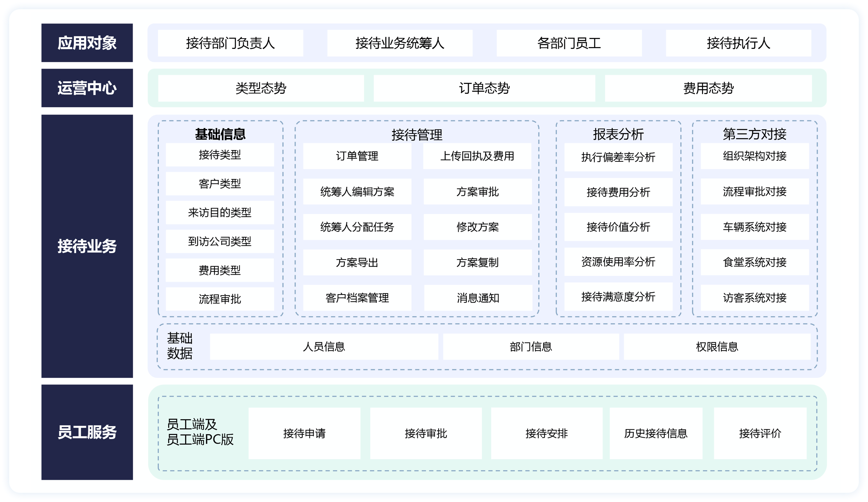Image resolution: width=868 pixels, height=502 pixels.
Task: Select 资源使用率分析 report
Action: 618,262
